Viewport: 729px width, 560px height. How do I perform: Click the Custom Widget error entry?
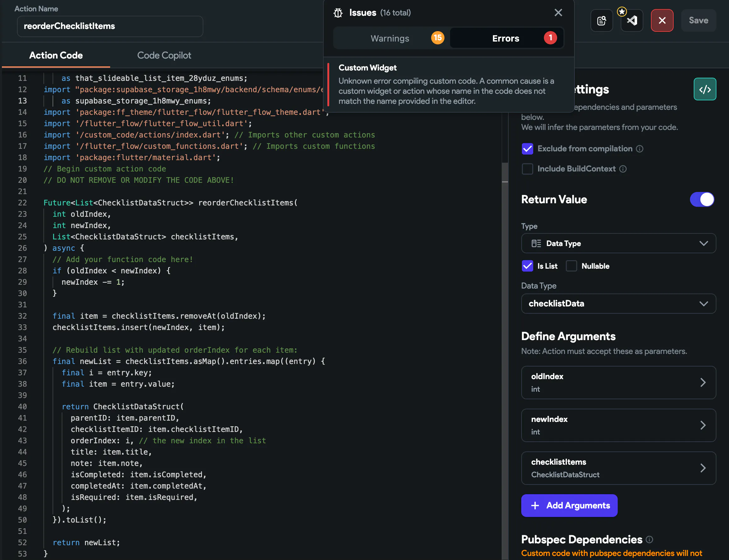pyautogui.click(x=449, y=84)
